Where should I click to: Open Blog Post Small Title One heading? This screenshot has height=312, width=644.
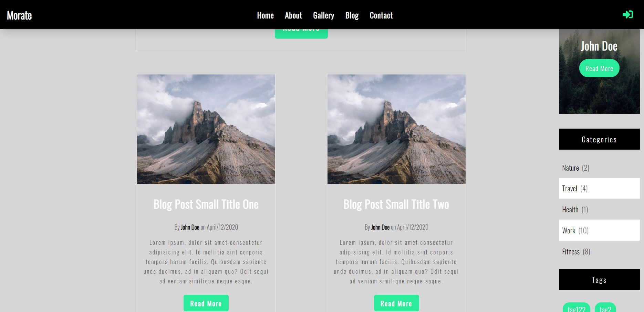click(206, 204)
